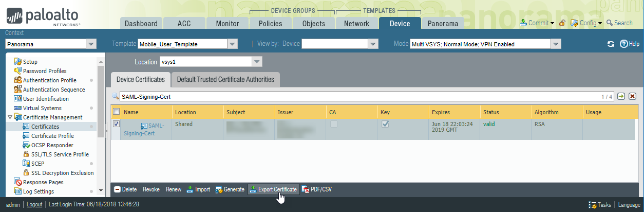Click the Certificate Profile icon
This screenshot has width=644, height=212.
[x=26, y=136]
